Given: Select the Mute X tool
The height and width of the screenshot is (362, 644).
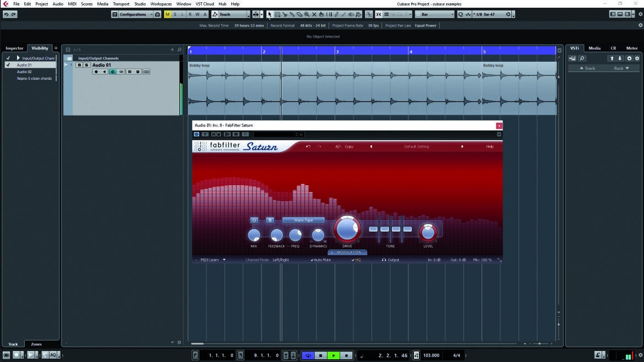Looking at the screenshot, I should pyautogui.click(x=314, y=14).
